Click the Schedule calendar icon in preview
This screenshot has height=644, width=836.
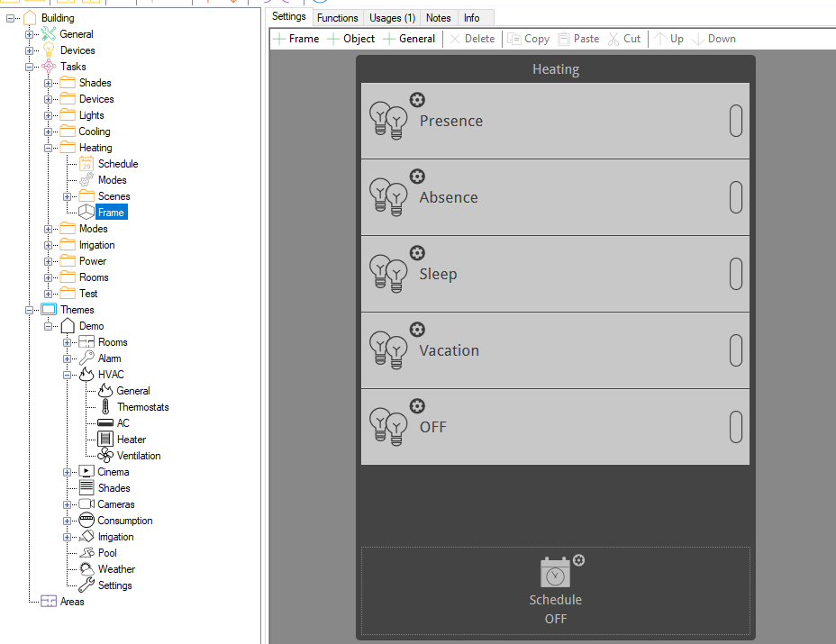click(555, 573)
